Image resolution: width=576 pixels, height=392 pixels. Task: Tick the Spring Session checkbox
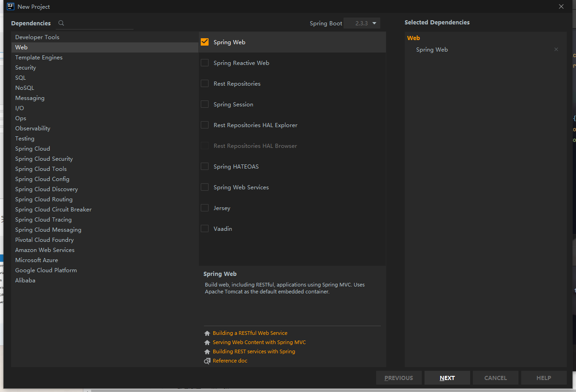click(x=205, y=104)
